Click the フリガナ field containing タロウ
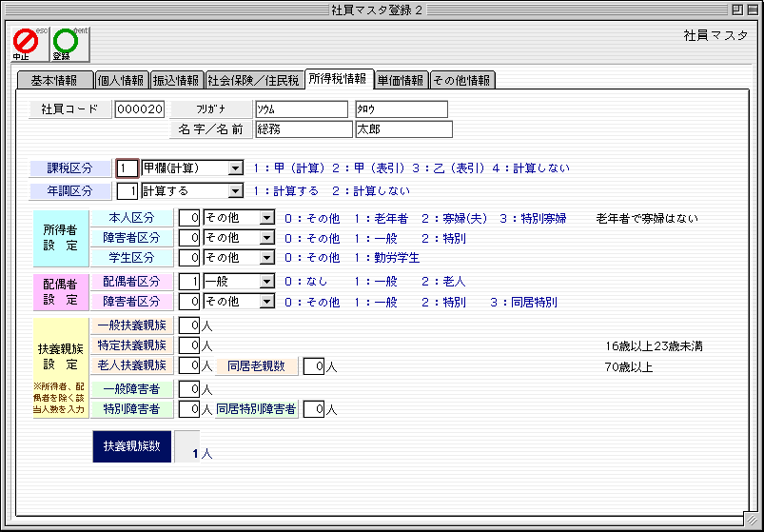The width and height of the screenshot is (764, 532). point(402,109)
